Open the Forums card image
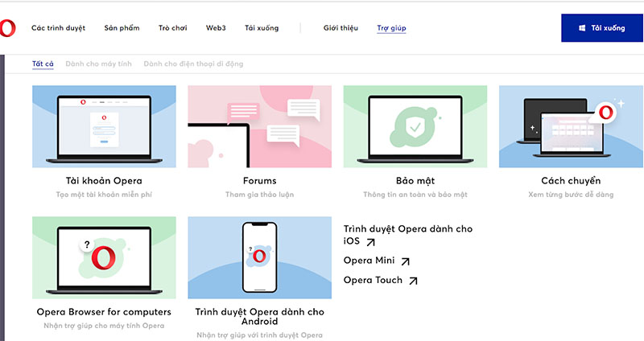The height and width of the screenshot is (341, 644). coord(259,126)
